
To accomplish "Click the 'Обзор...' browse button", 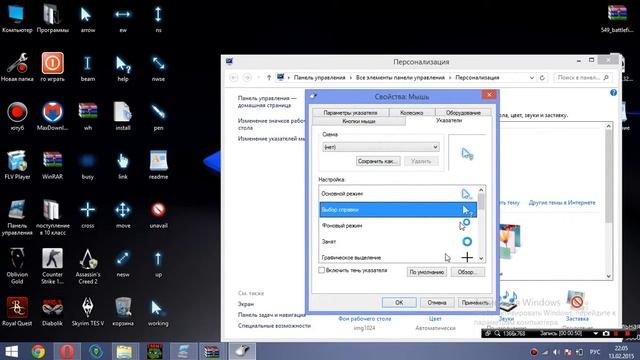I will [x=467, y=272].
